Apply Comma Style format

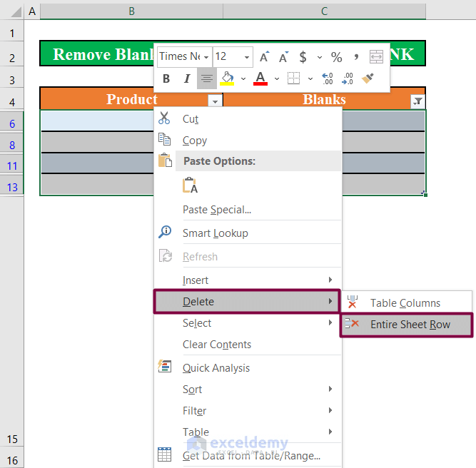[356, 57]
